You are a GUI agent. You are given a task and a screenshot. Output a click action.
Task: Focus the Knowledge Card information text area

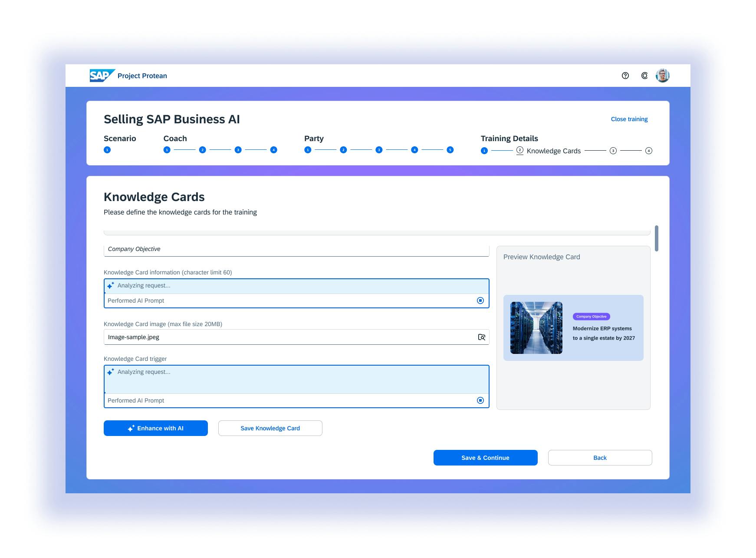[x=296, y=286]
